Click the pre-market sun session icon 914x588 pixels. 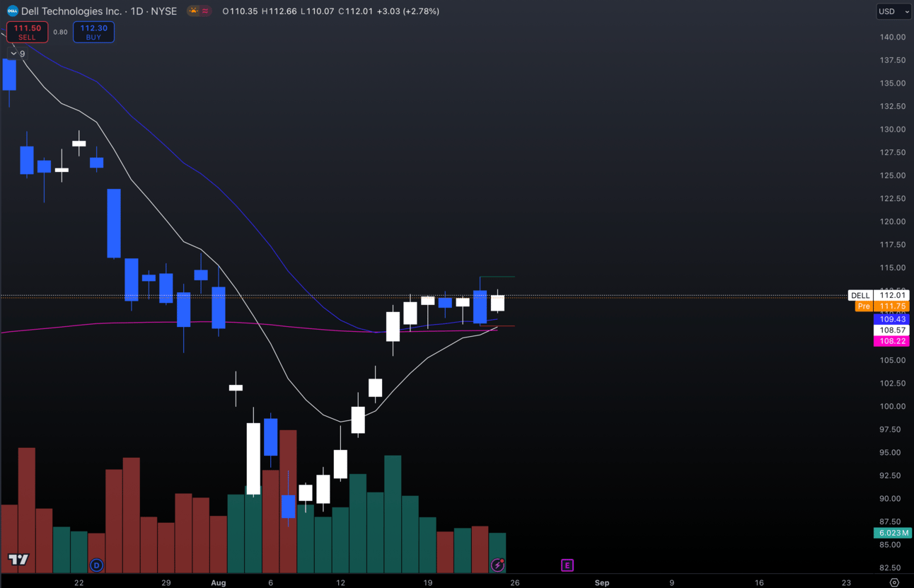tap(193, 11)
